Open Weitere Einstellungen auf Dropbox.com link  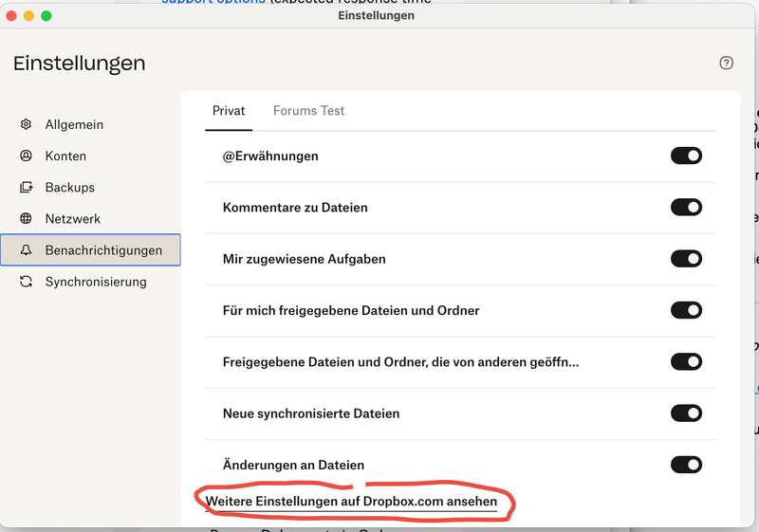tap(351, 501)
